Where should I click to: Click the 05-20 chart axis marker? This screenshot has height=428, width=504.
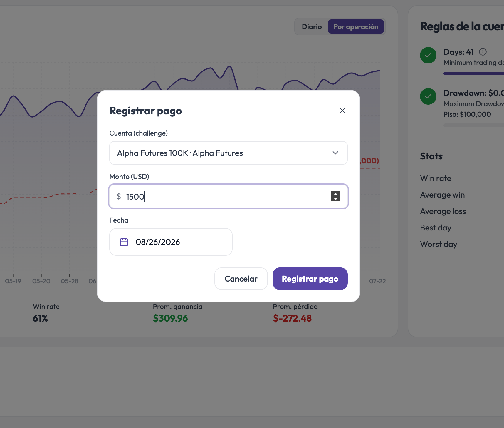click(41, 281)
